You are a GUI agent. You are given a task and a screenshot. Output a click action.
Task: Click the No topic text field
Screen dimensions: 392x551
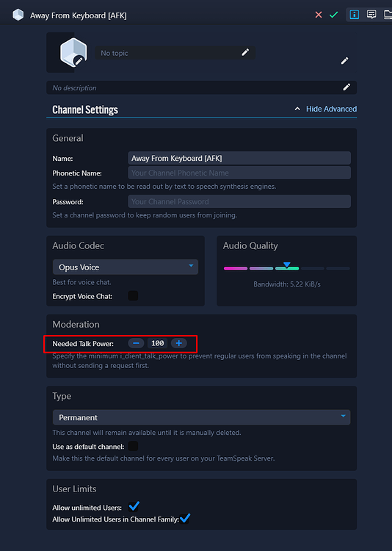coord(175,53)
